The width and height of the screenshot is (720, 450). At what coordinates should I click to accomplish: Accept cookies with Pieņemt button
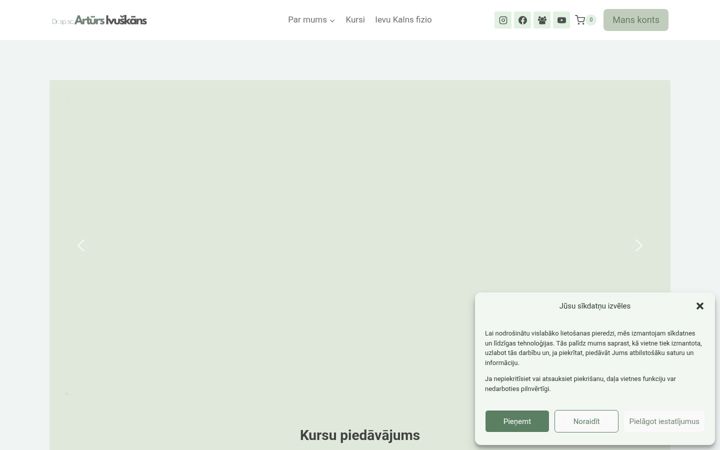coord(517,421)
